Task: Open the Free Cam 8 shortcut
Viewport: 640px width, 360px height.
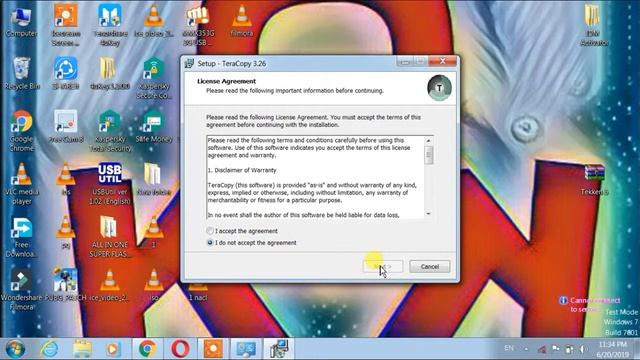Action: pos(66,127)
